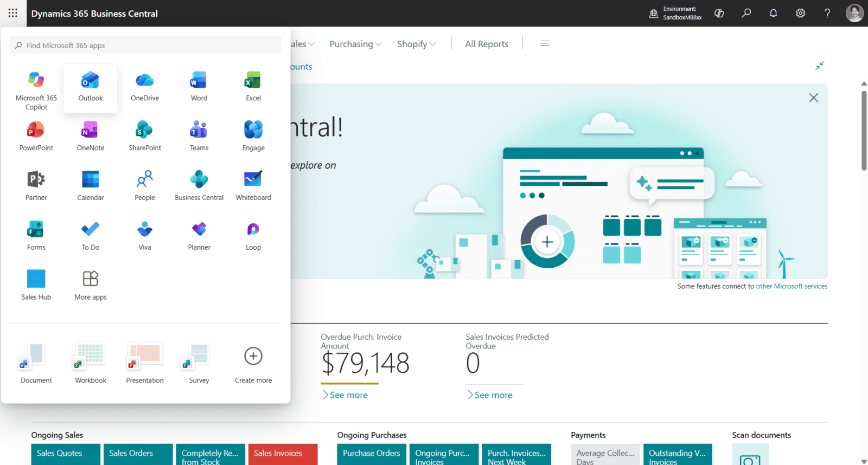See more under Overdue Purch. Invoice Amount
The width and height of the screenshot is (868, 465).
[345, 395]
